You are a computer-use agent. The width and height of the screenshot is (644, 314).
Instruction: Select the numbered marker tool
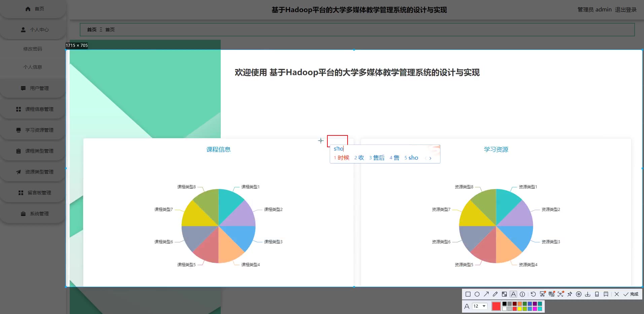click(522, 294)
